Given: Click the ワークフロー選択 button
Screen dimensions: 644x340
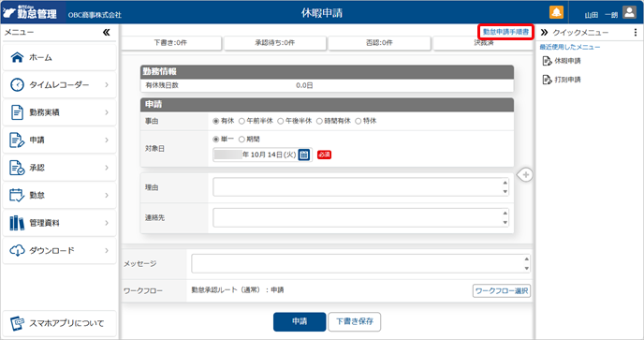Looking at the screenshot, I should tap(502, 290).
